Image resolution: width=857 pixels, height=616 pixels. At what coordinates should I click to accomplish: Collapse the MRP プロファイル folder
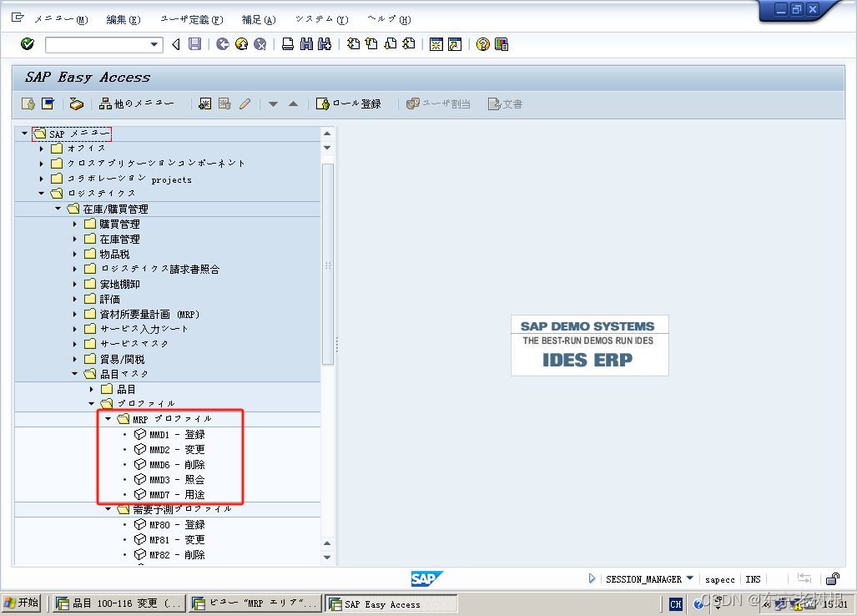(108, 419)
